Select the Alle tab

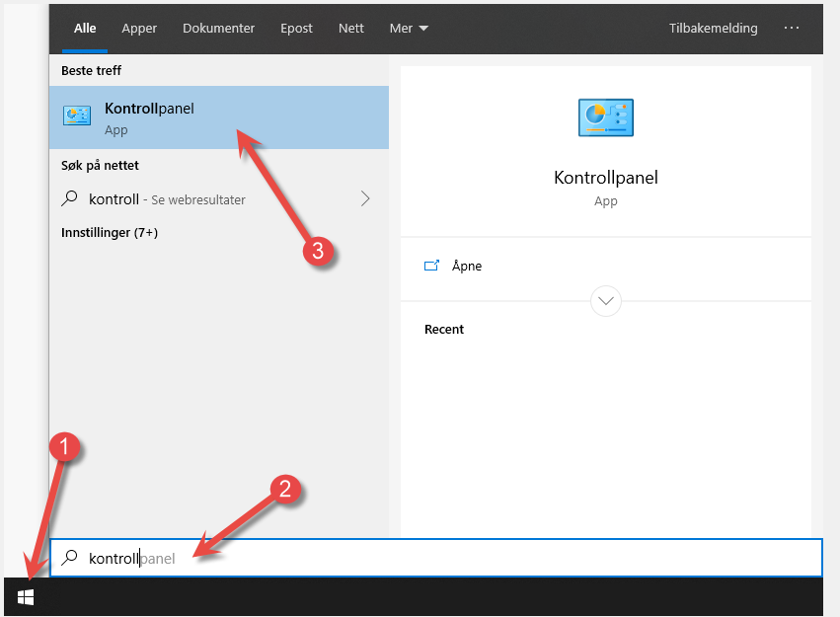[85, 28]
